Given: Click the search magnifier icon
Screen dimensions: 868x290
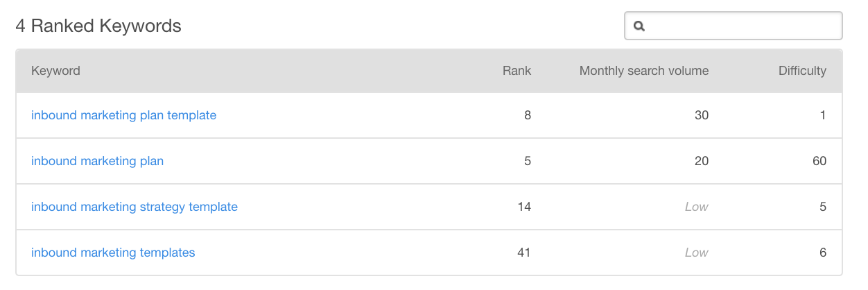Looking at the screenshot, I should click(x=639, y=26).
